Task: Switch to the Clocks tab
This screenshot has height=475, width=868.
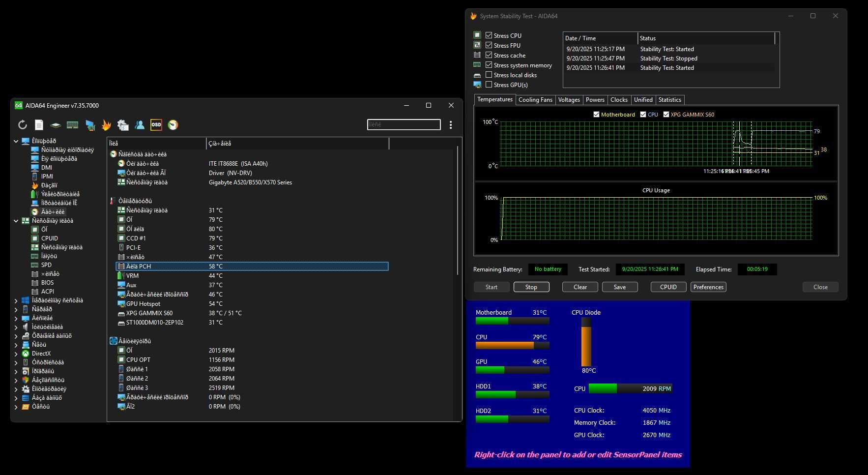Action: (619, 100)
